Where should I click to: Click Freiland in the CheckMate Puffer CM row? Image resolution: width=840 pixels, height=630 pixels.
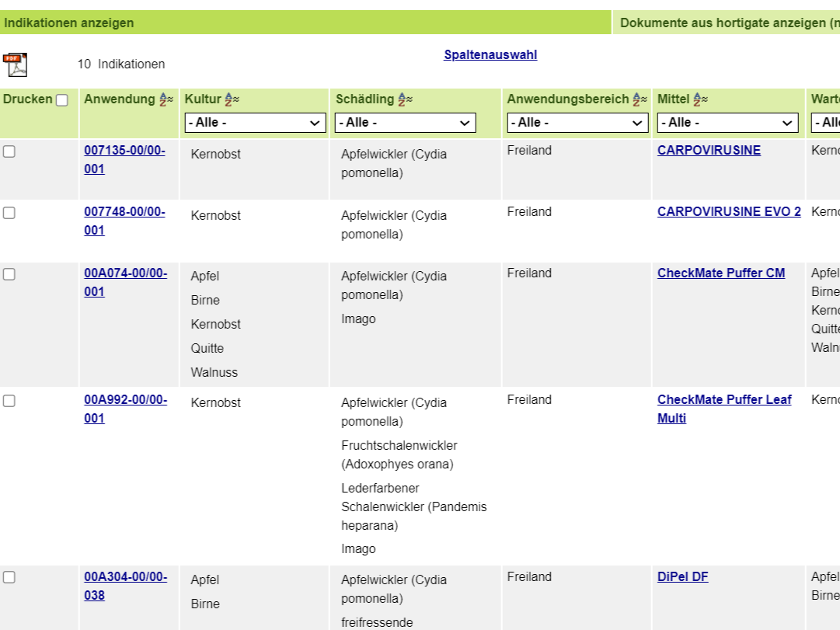pyautogui.click(x=529, y=273)
